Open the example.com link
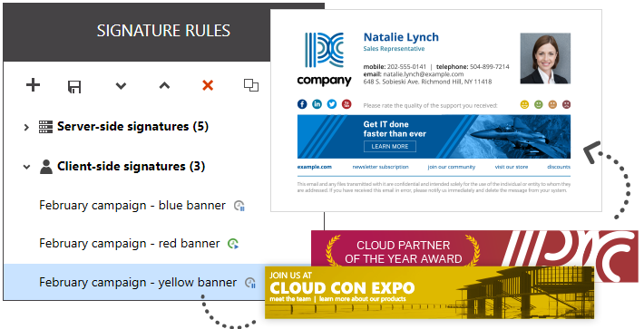 tap(314, 167)
